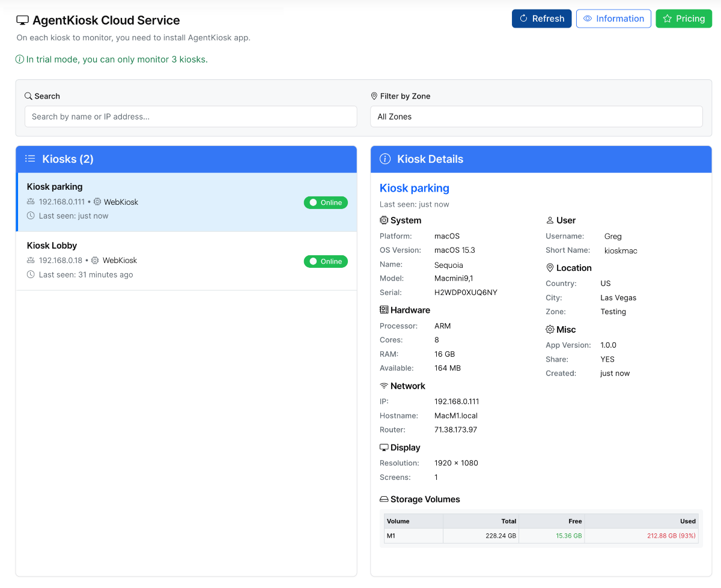Click the total storage cell 228.24 GB
The width and height of the screenshot is (721, 588).
(481, 536)
